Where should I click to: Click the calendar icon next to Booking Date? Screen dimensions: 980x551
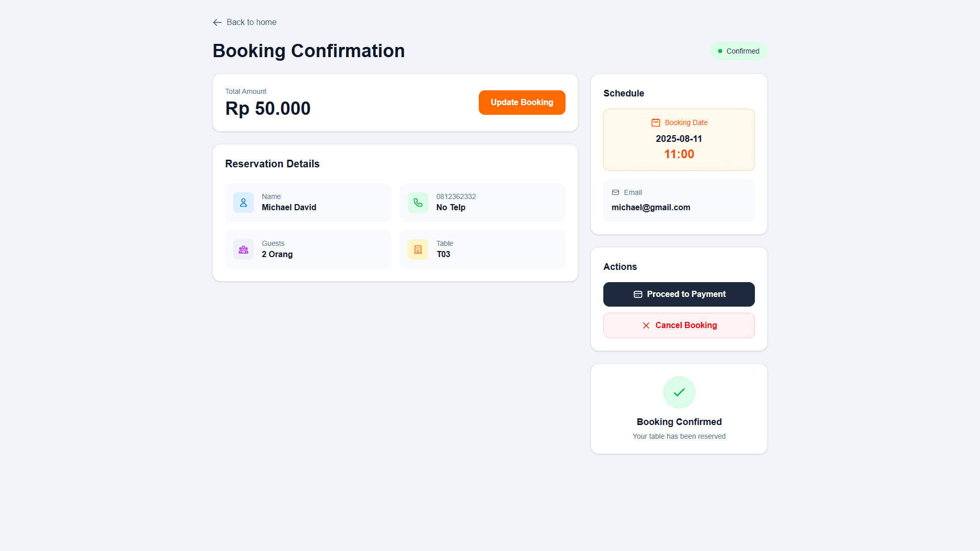click(x=656, y=122)
